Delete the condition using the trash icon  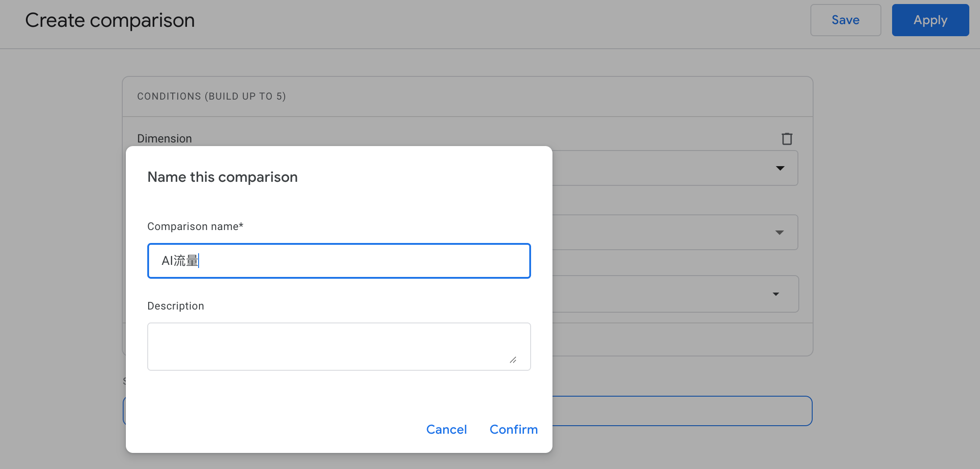click(x=787, y=138)
